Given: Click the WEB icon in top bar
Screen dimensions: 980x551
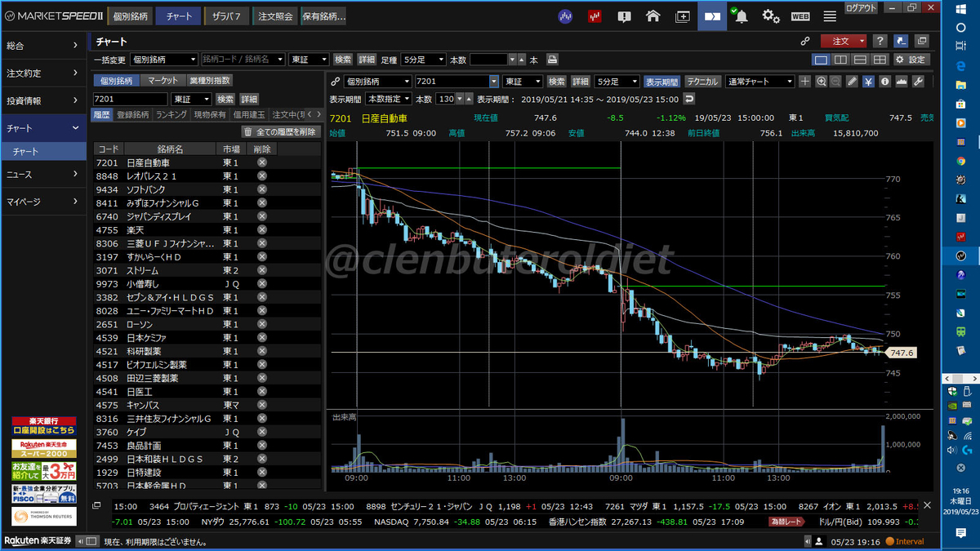Looking at the screenshot, I should tap(800, 16).
